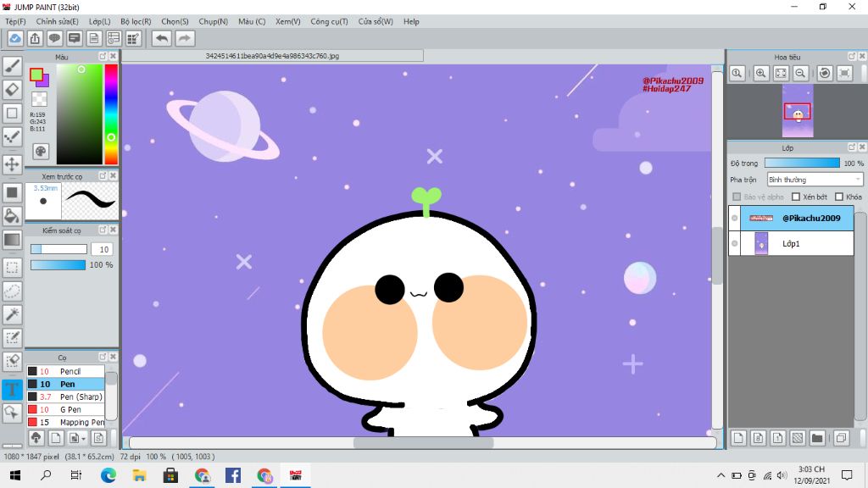Viewport: 868px width, 488px height.
Task: Select the Select Pen tool
Action: coord(12,338)
